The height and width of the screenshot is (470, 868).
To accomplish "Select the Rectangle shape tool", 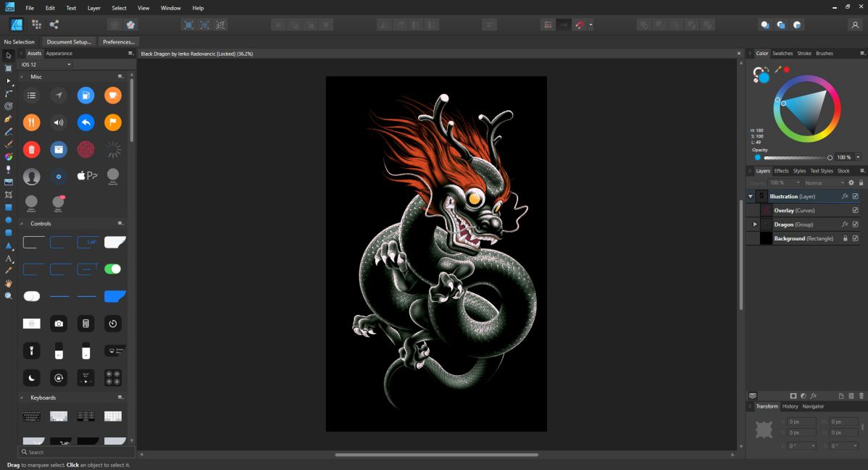I will point(8,208).
